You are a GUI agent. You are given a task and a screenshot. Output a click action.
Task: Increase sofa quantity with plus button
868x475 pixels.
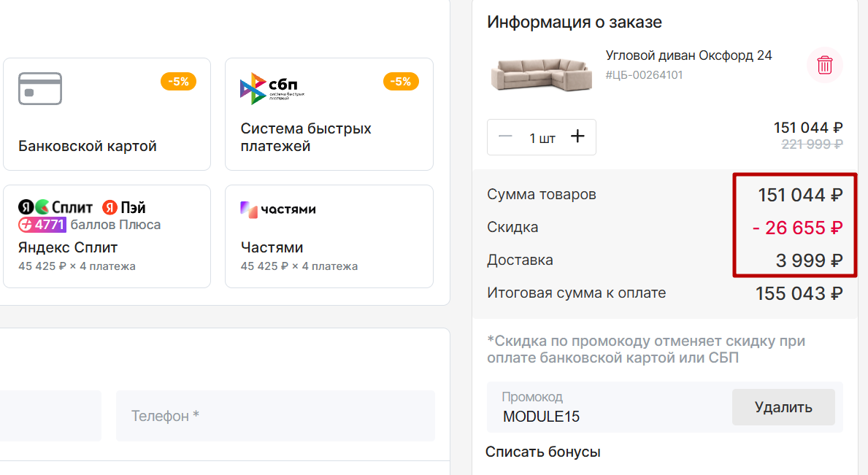[x=577, y=137]
